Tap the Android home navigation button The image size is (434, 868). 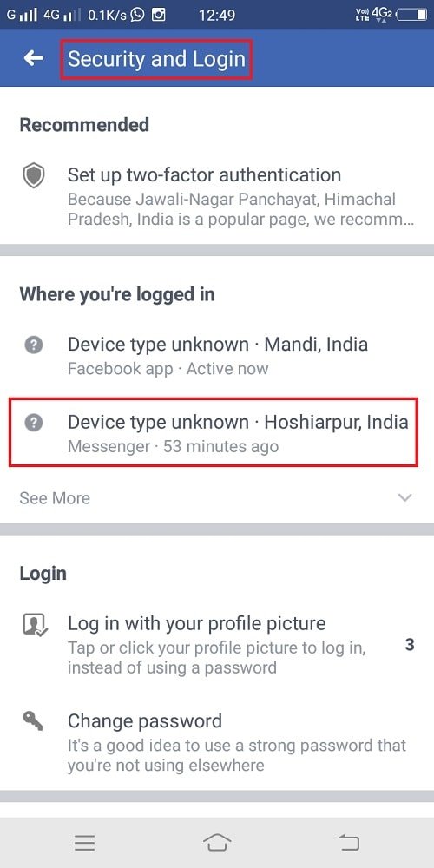pyautogui.click(x=217, y=842)
